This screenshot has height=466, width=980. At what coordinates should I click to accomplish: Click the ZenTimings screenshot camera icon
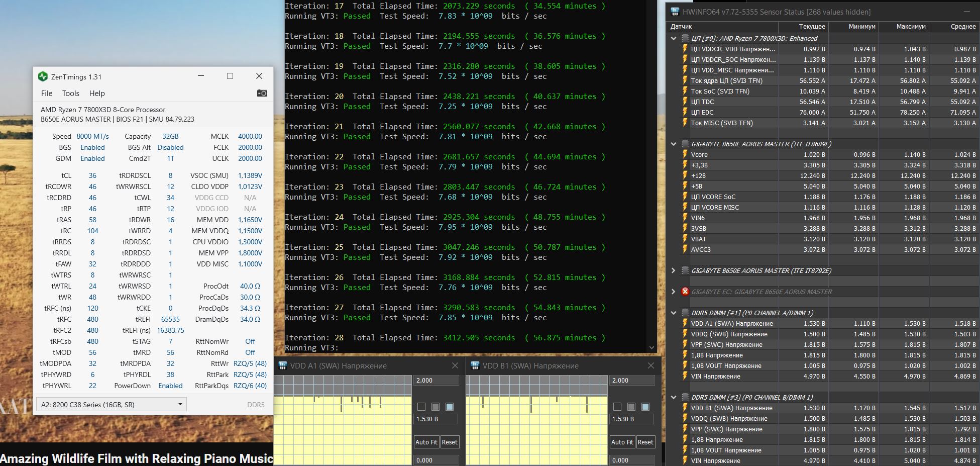[262, 93]
